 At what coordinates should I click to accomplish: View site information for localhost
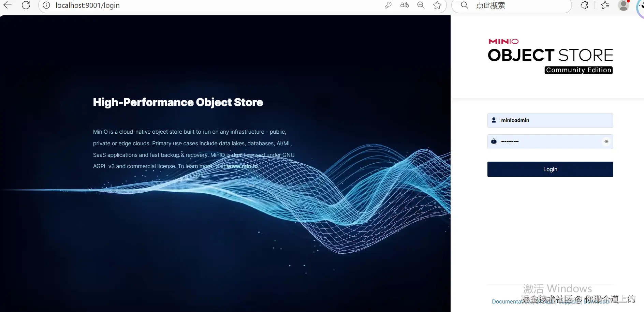click(46, 5)
